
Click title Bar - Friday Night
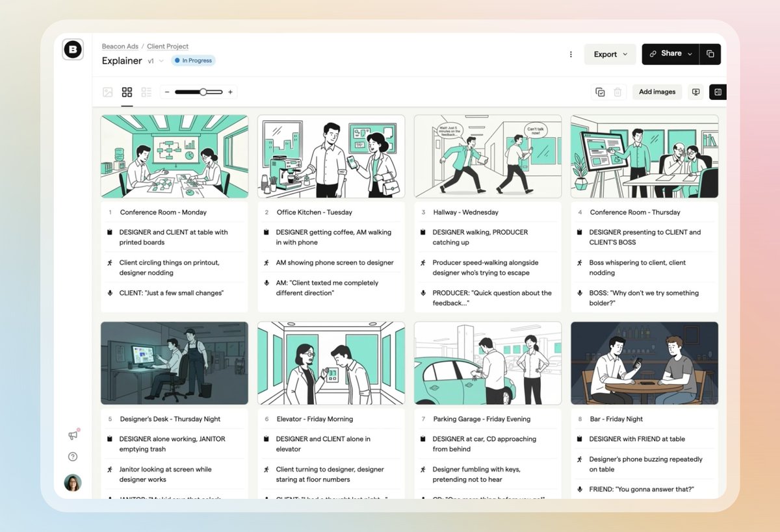[616, 419]
